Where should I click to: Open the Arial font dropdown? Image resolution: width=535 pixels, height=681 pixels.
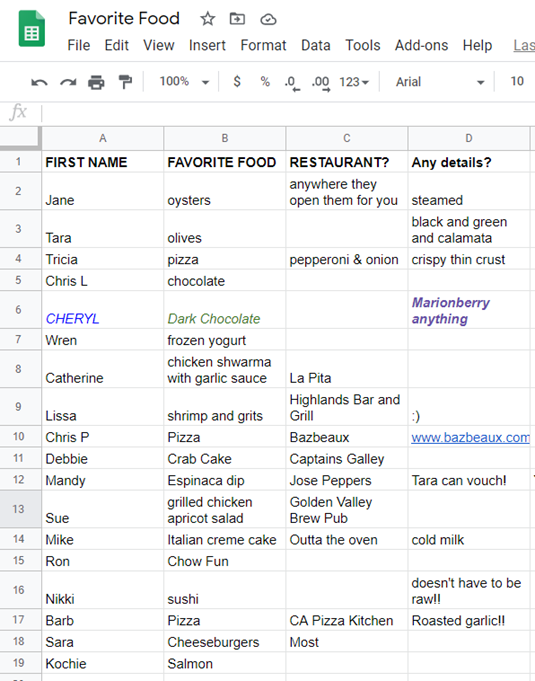pos(440,82)
